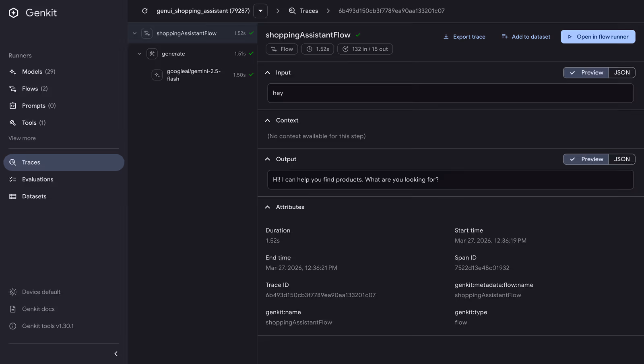
Task: Collapse the generate tree node
Action: pyautogui.click(x=140, y=53)
